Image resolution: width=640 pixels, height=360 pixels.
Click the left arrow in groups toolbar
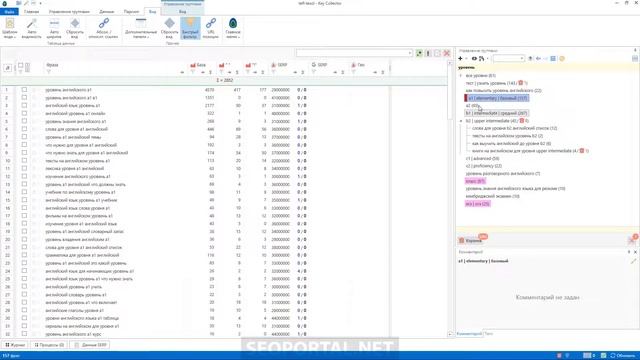[538, 58]
